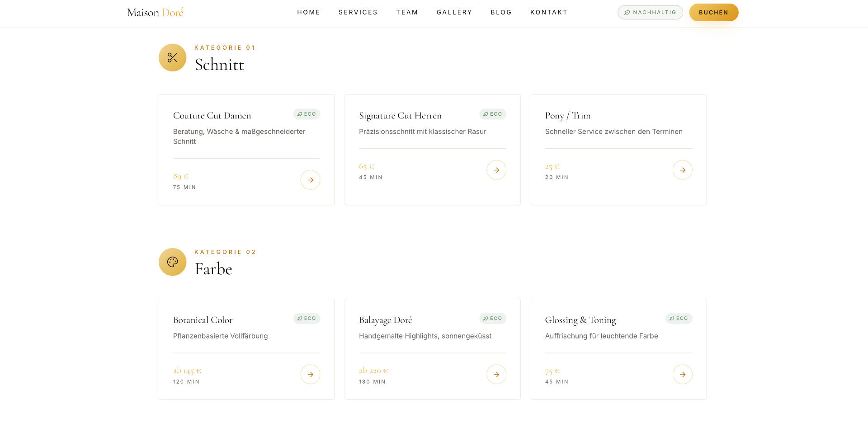Image resolution: width=868 pixels, height=441 pixels.
Task: Open Signature Cut Herren via arrow button
Action: 496,170
